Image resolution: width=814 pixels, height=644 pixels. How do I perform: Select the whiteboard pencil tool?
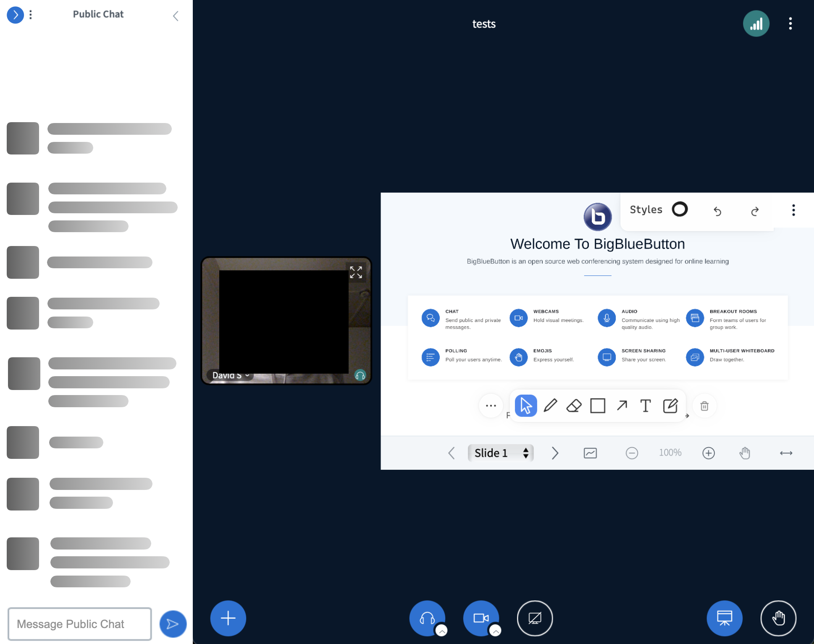click(550, 406)
